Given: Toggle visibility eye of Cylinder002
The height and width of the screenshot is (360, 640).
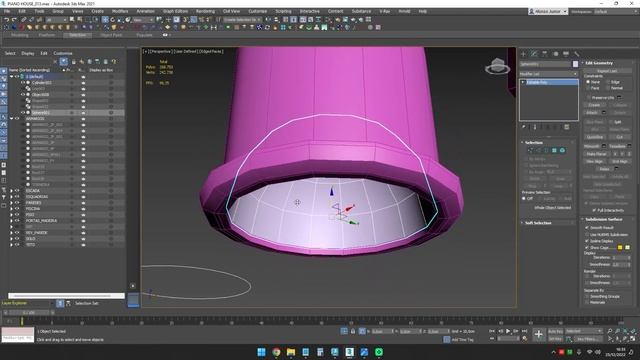Looking at the screenshot, I should click(23, 82).
